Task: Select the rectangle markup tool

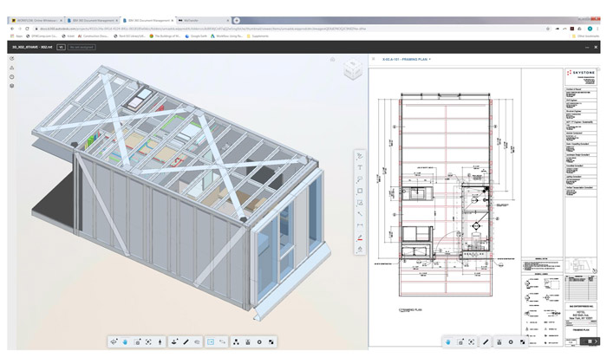Action: pos(360,191)
